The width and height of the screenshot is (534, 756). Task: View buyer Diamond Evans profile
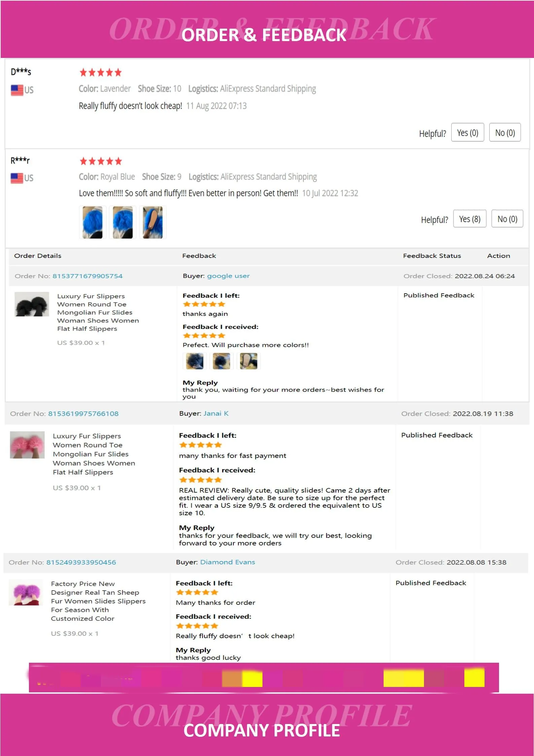[x=227, y=562]
